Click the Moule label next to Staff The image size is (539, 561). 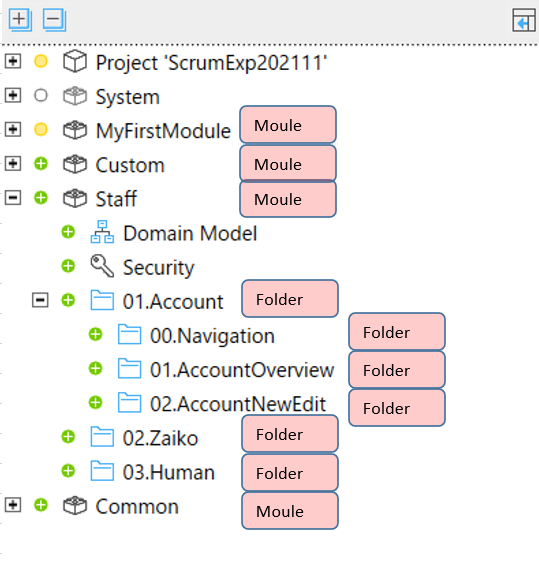(288, 199)
